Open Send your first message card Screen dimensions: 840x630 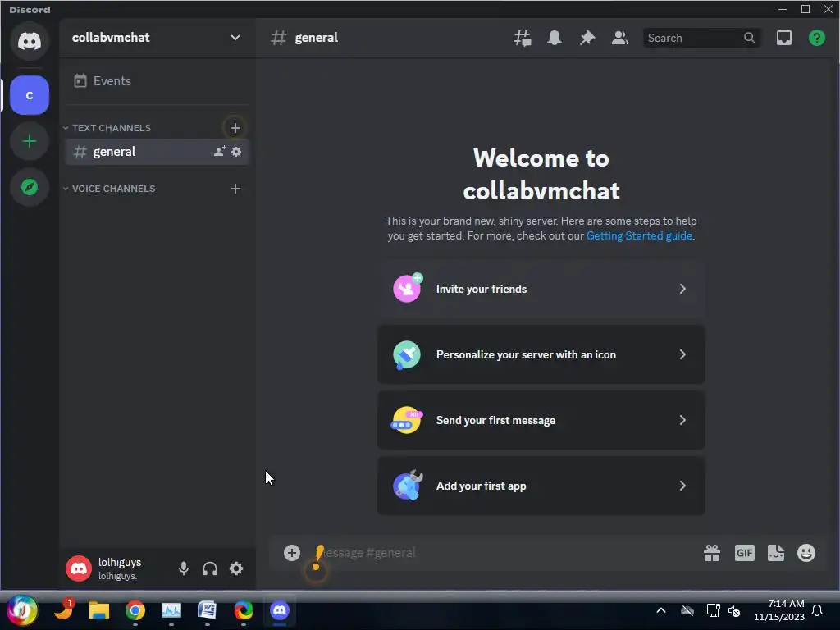541,421
